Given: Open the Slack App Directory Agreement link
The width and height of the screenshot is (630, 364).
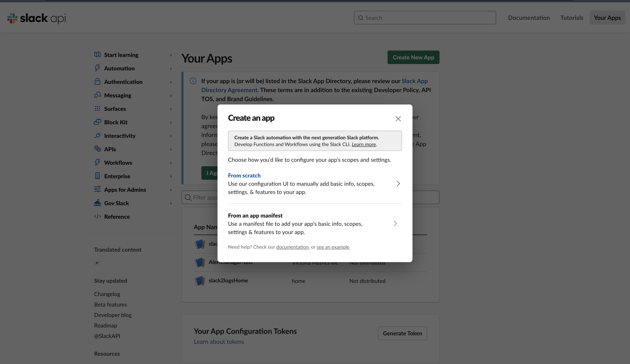Looking at the screenshot, I should 314,85.
